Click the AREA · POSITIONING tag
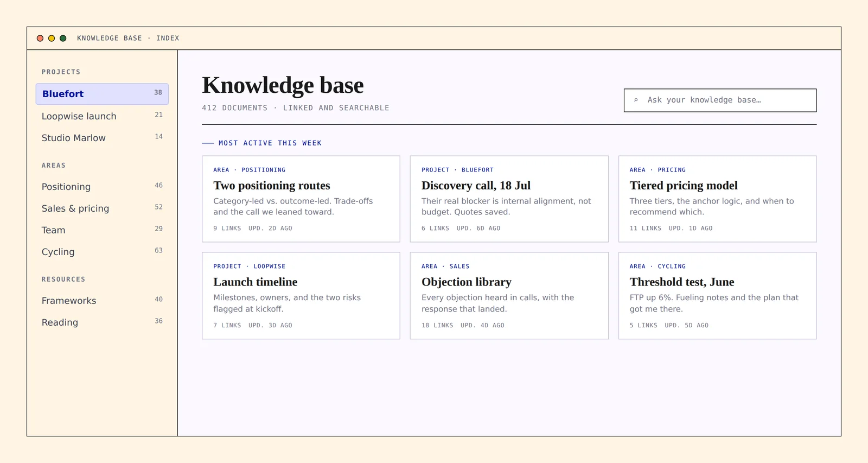 tap(249, 170)
